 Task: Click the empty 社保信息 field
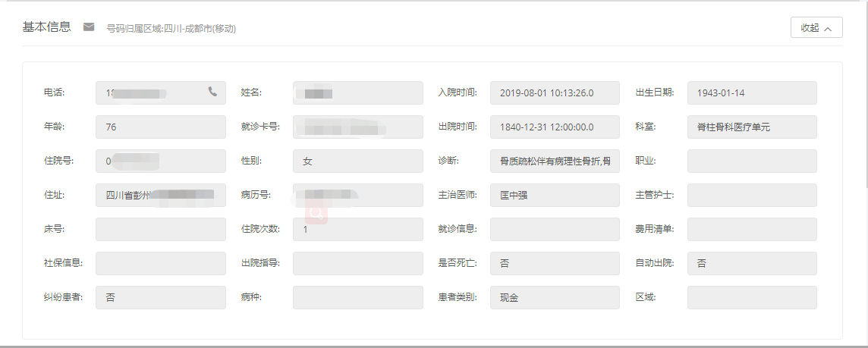(161, 263)
